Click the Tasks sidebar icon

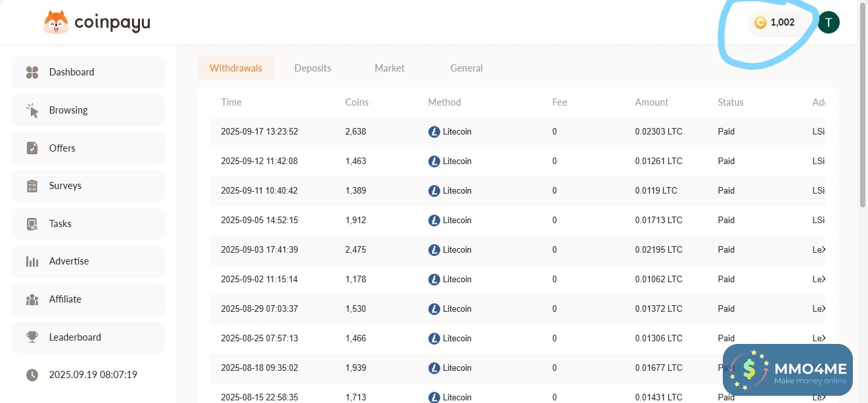coord(32,224)
